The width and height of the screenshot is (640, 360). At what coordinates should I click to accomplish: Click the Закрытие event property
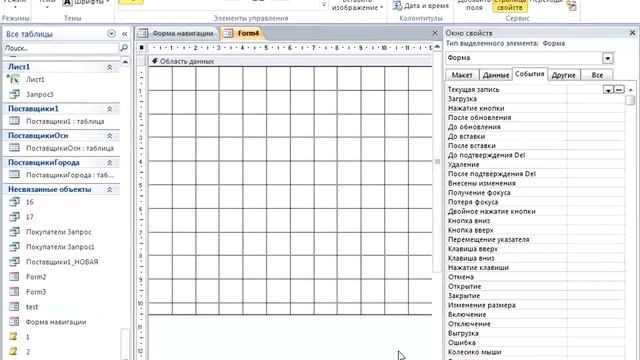point(536,296)
